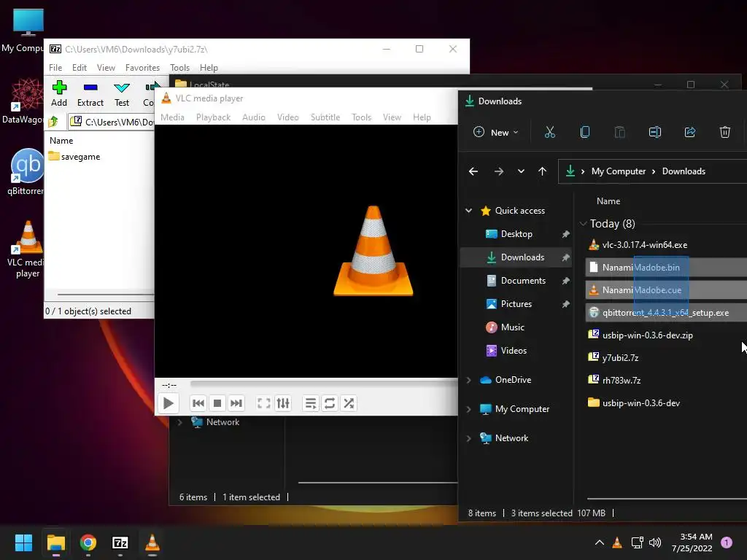Click the Paste icon in Downloads window
The width and height of the screenshot is (747, 560).
pyautogui.click(x=620, y=132)
